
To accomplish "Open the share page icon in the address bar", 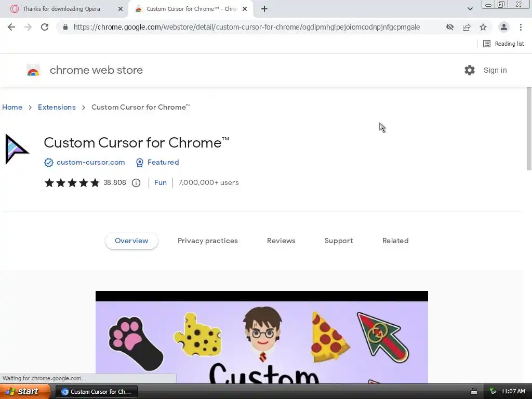I will (467, 27).
